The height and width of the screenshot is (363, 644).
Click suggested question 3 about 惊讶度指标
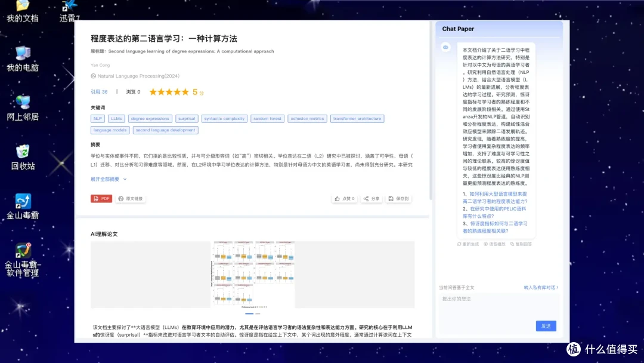point(495,227)
